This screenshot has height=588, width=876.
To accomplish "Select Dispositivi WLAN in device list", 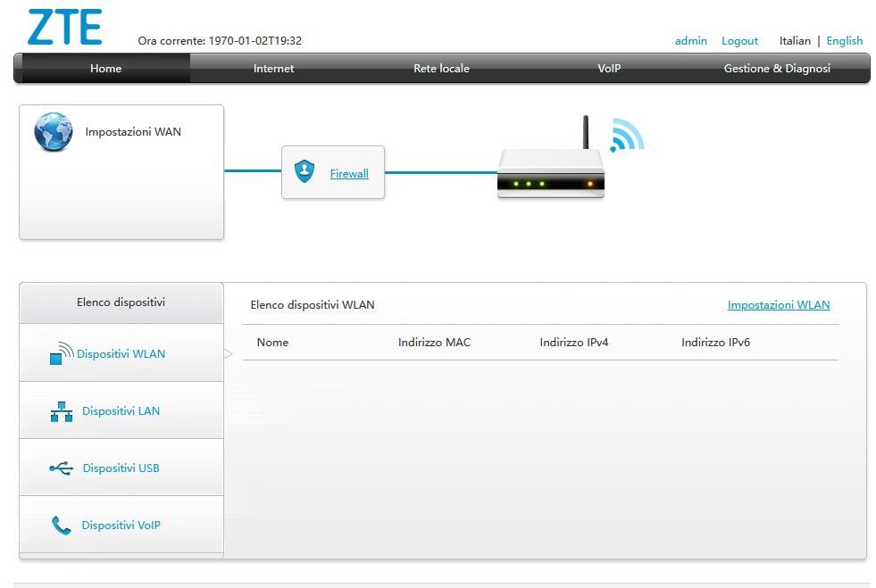I will click(121, 353).
